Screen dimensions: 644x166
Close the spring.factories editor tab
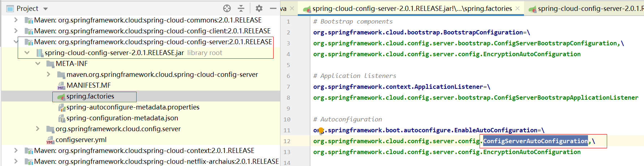(518, 8)
